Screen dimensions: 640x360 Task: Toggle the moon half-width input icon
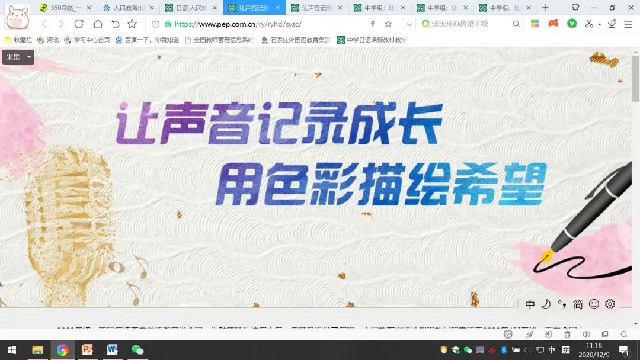tap(546, 304)
